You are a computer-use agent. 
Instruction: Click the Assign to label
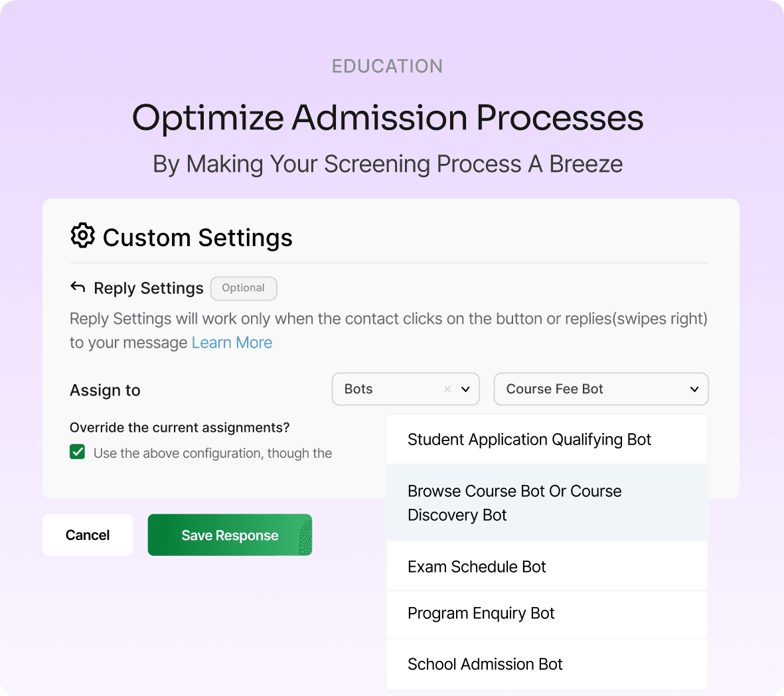(105, 391)
